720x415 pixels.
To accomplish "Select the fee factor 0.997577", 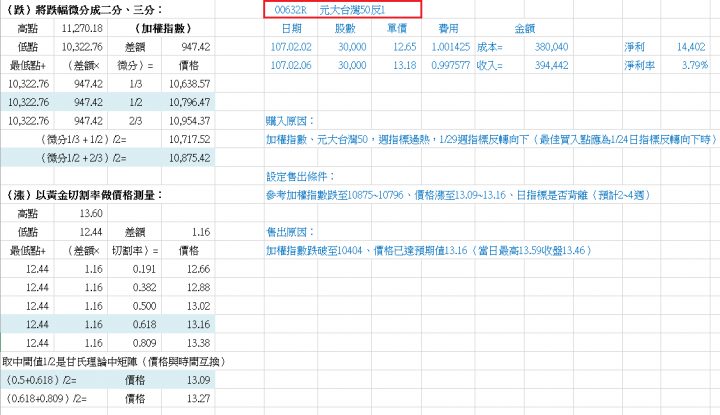I will [450, 66].
